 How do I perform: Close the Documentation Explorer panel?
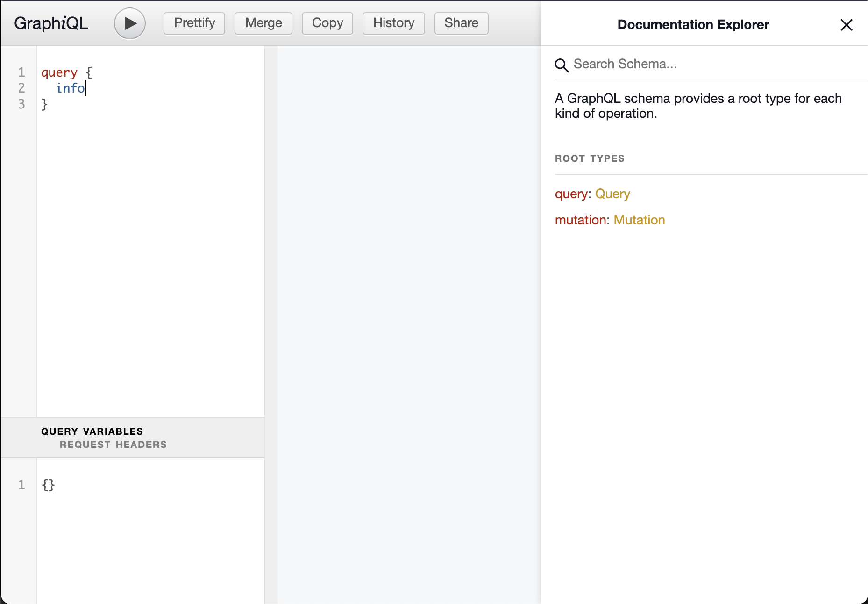click(847, 25)
